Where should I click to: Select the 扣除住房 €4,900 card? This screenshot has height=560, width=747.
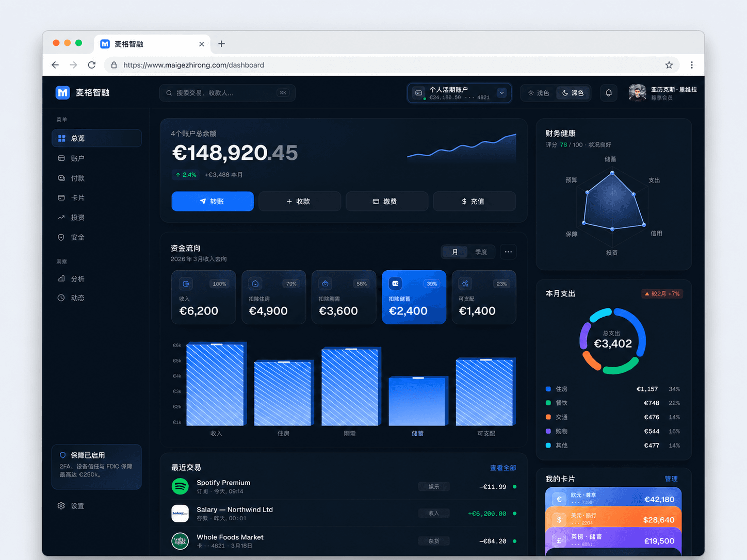[x=274, y=297]
